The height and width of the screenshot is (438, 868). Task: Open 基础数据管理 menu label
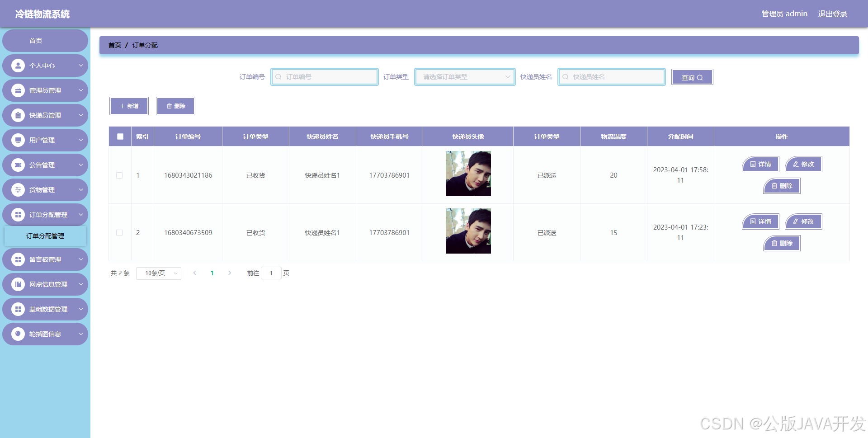48,309
